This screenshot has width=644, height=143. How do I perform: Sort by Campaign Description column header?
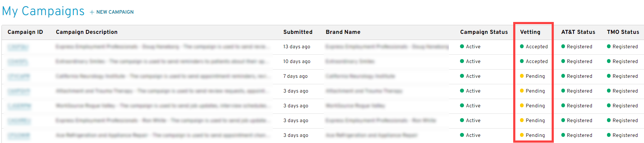[87, 32]
